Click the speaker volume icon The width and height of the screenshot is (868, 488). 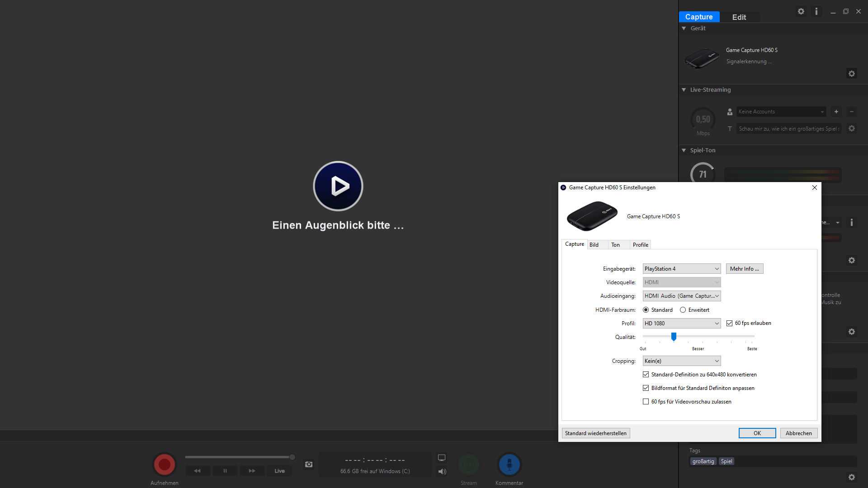coord(442,471)
